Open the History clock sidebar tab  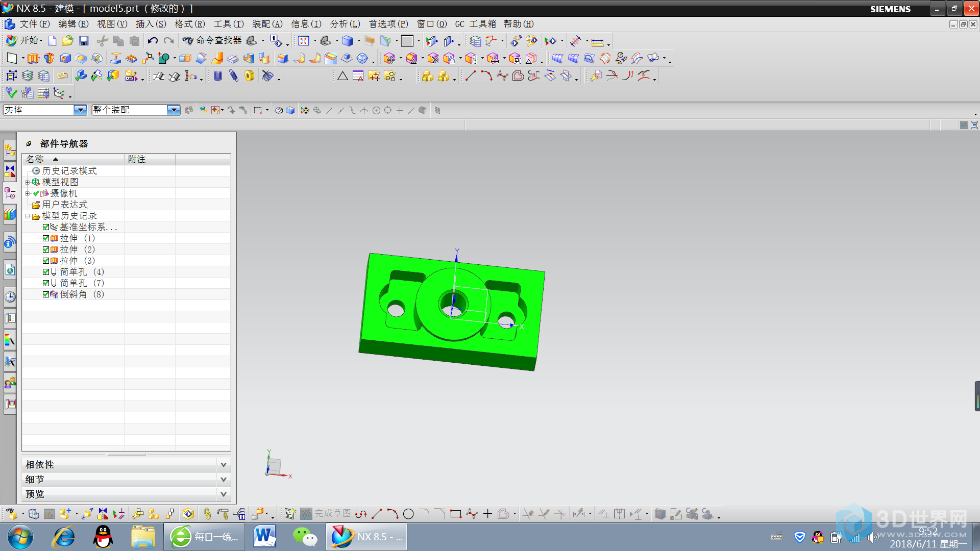(10, 297)
